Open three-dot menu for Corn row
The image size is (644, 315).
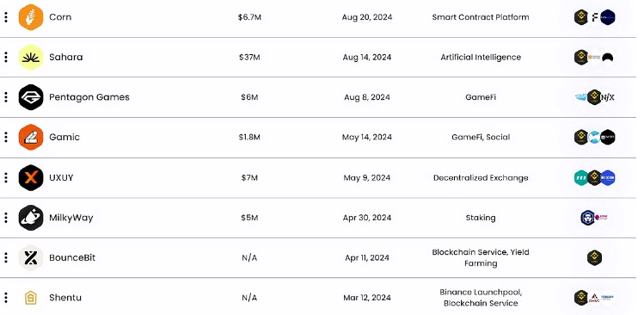click(x=6, y=17)
